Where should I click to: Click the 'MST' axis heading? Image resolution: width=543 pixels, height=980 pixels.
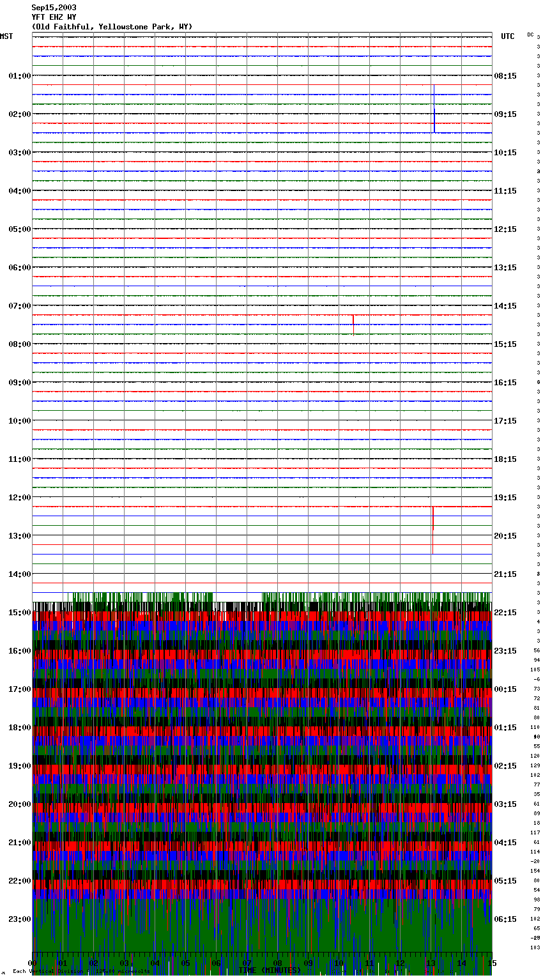6,36
